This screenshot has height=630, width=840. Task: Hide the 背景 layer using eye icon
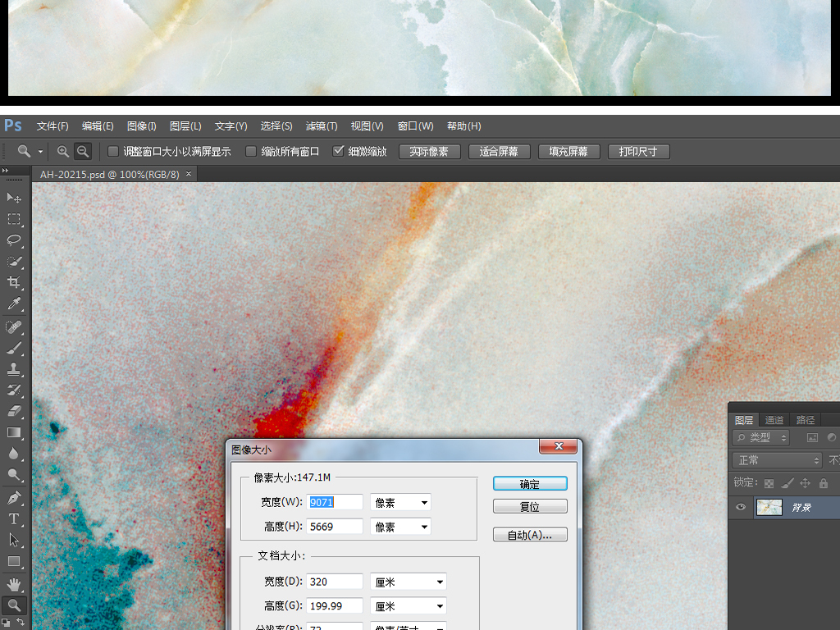tap(741, 508)
